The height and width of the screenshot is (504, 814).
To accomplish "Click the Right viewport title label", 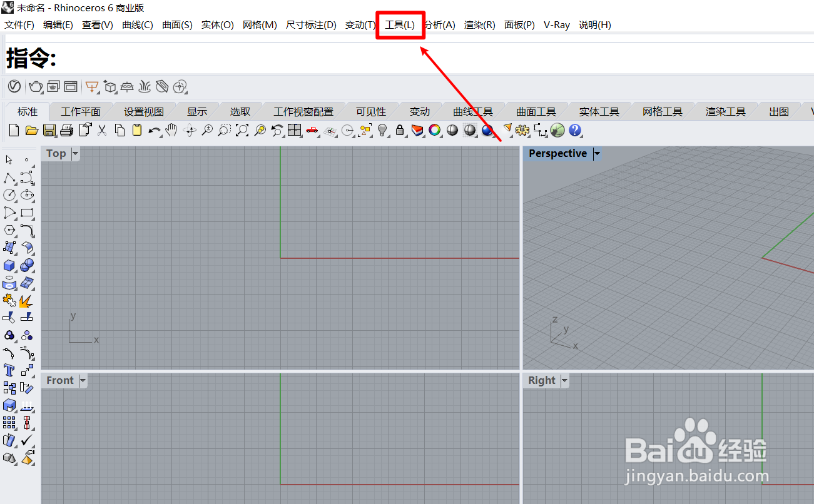I will pos(542,380).
